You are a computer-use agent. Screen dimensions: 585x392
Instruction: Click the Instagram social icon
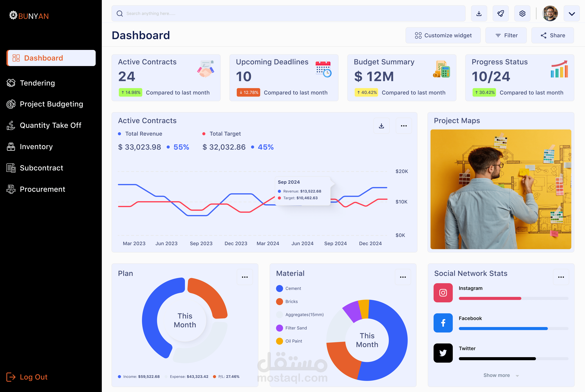443,292
